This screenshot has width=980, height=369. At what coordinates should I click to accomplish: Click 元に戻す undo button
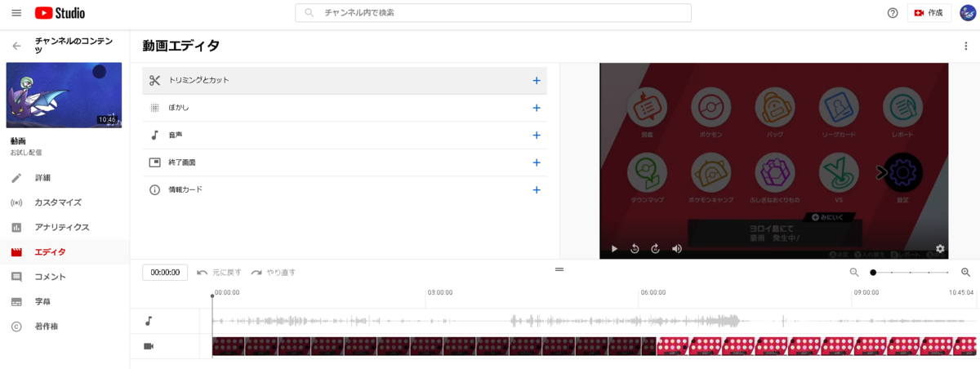point(219,272)
